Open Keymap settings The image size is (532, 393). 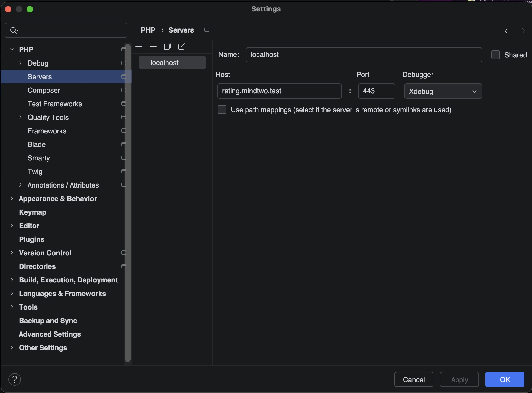point(33,212)
